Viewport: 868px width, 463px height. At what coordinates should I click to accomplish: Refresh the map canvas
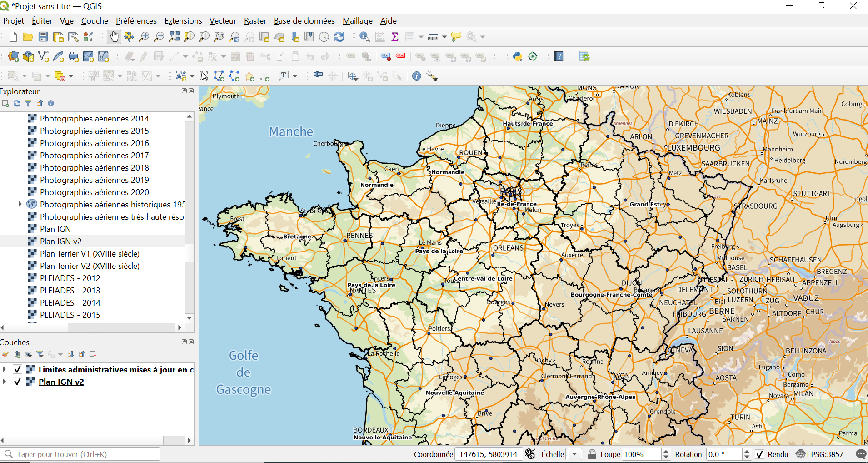point(339,37)
